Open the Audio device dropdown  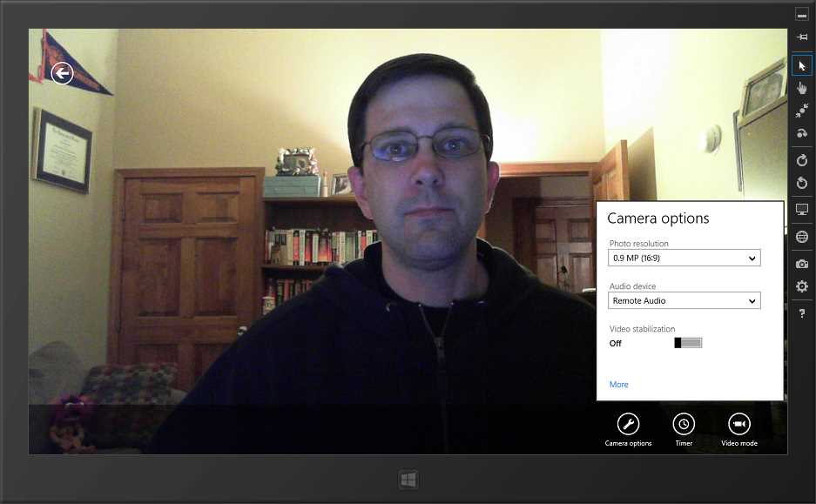pyautogui.click(x=684, y=300)
